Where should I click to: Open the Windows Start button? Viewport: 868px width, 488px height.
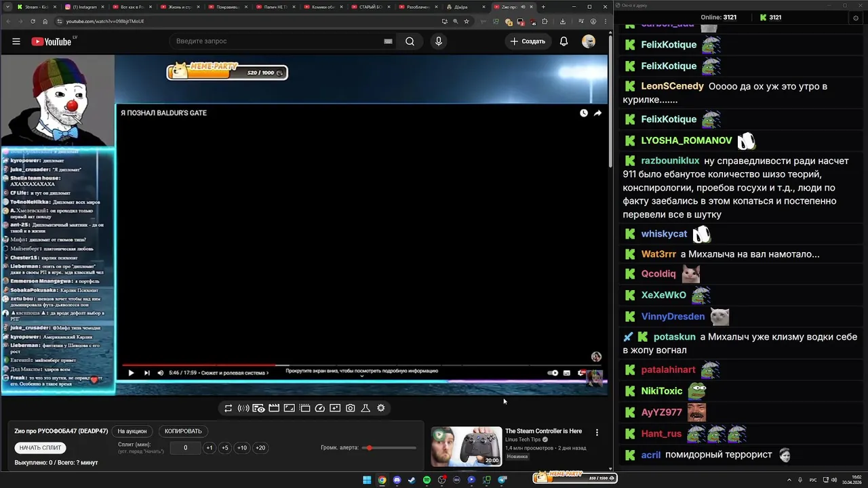367,480
